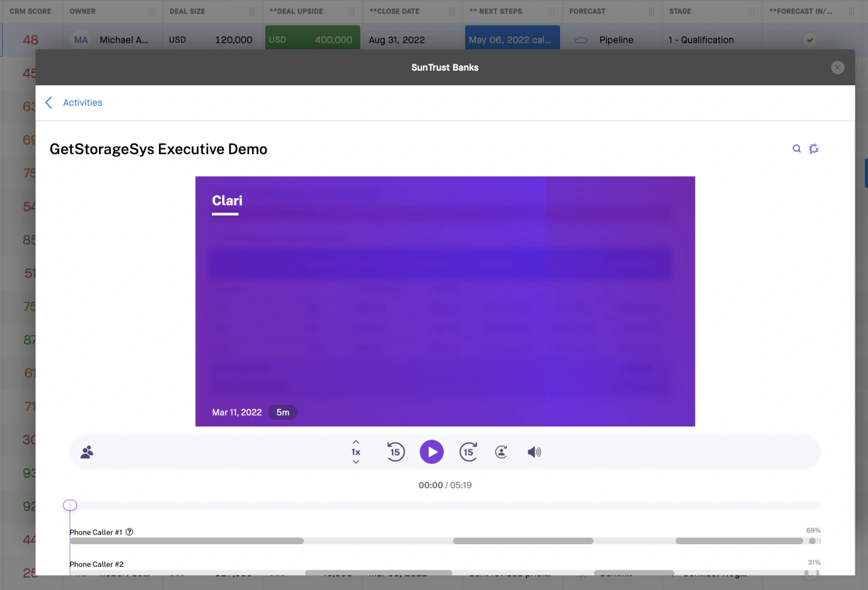Click the Phone Caller #1 help icon
Screen dimensions: 868x590
[130, 532]
